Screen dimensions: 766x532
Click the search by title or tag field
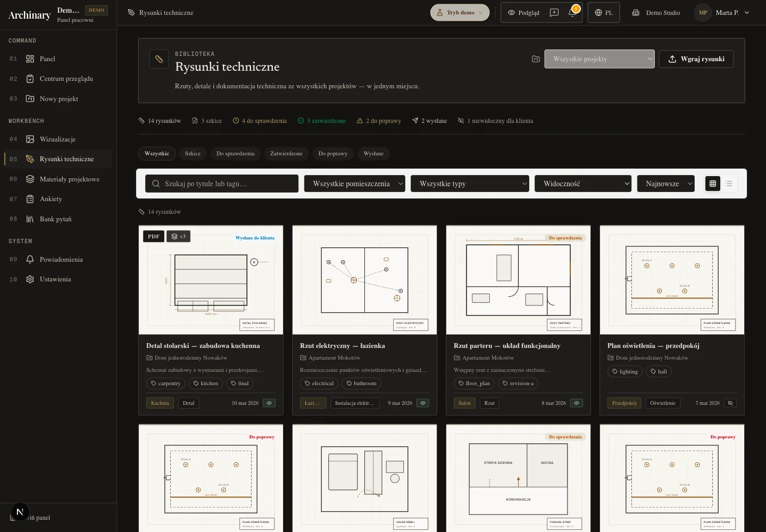pyautogui.click(x=222, y=184)
